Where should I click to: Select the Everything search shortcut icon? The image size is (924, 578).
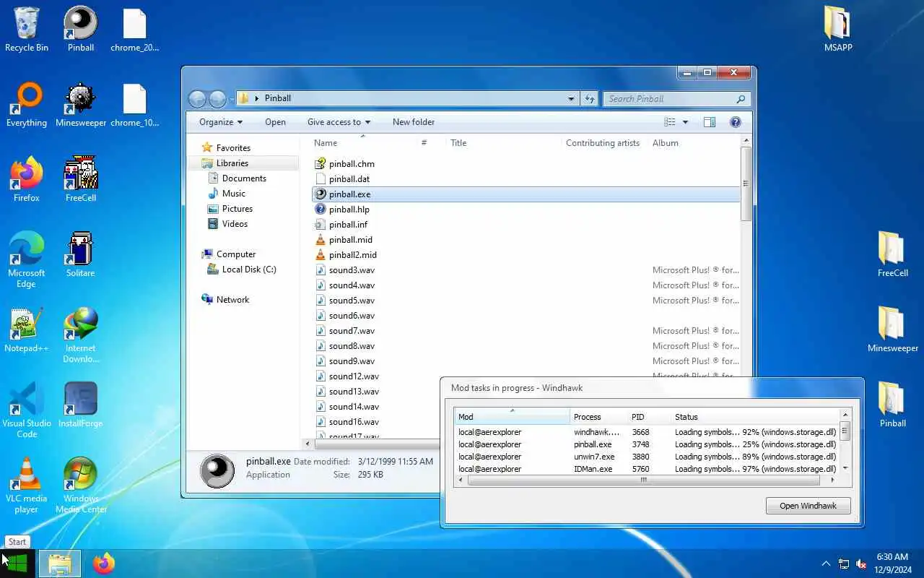click(x=27, y=105)
